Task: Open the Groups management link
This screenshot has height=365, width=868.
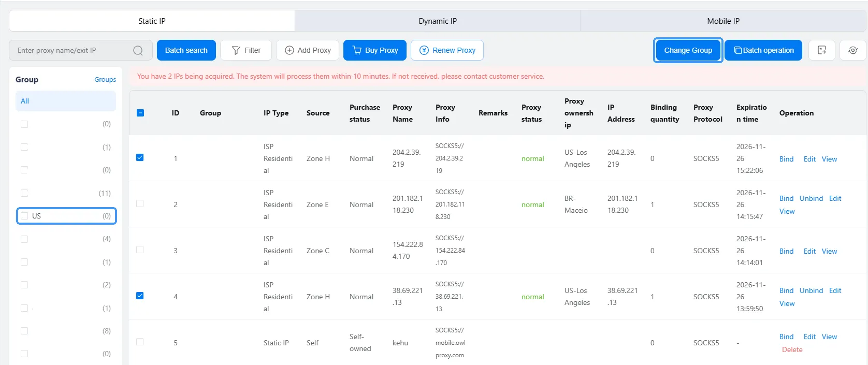Action: [105, 80]
